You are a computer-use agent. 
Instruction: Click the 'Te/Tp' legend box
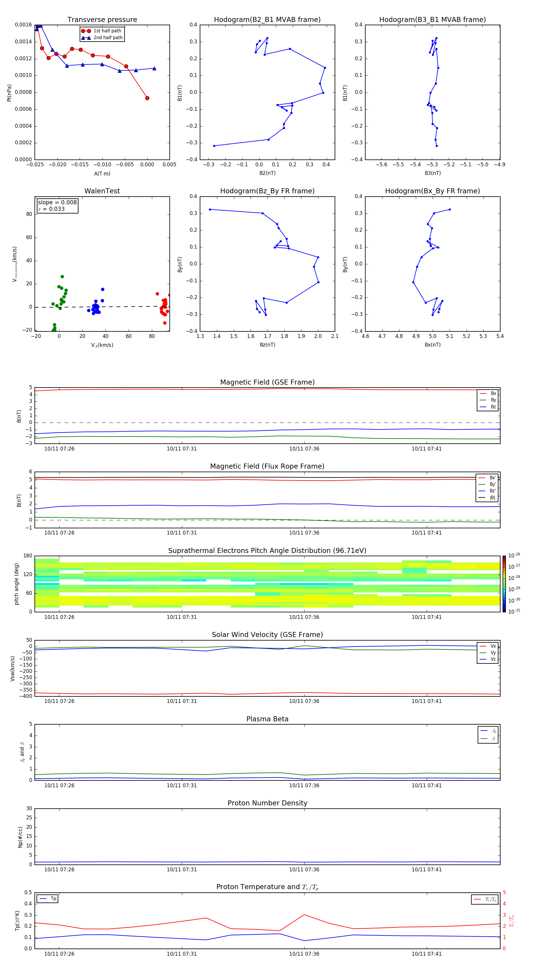point(484,899)
